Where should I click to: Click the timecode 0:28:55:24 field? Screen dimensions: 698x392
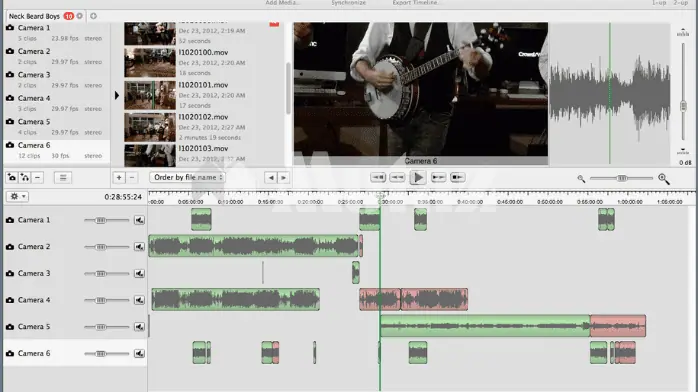click(123, 197)
